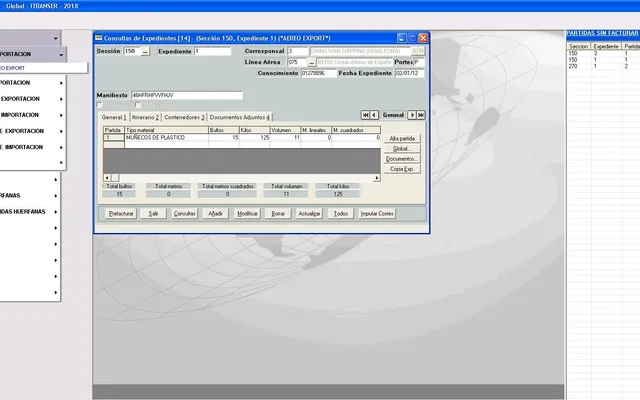Viewport: 640px width, 400px height.
Task: Click Imputar Costes button
Action: (377, 213)
